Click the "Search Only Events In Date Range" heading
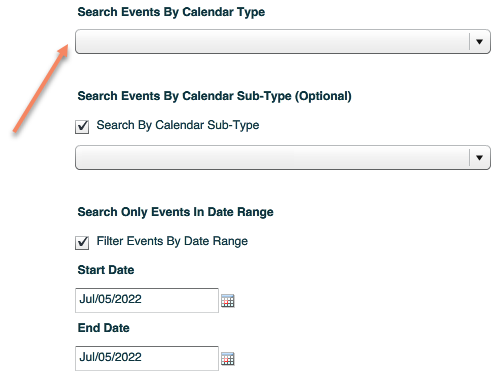 click(x=175, y=212)
